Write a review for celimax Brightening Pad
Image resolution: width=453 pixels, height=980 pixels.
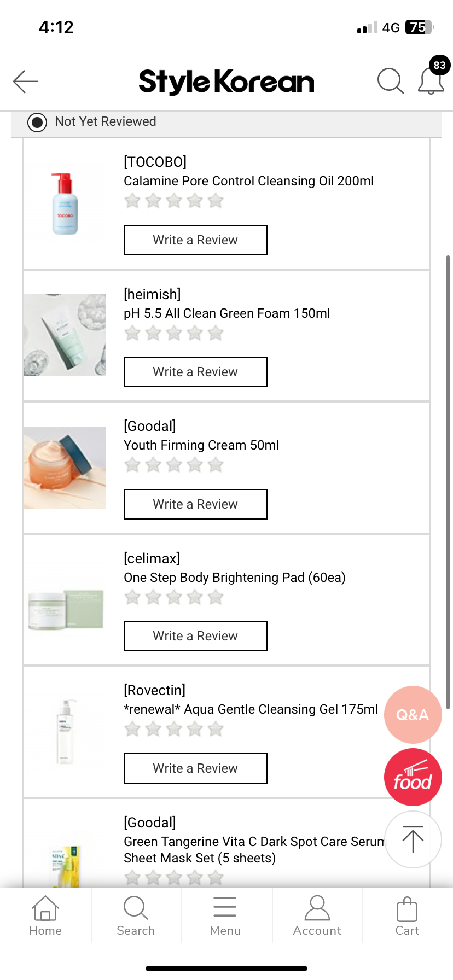click(195, 636)
